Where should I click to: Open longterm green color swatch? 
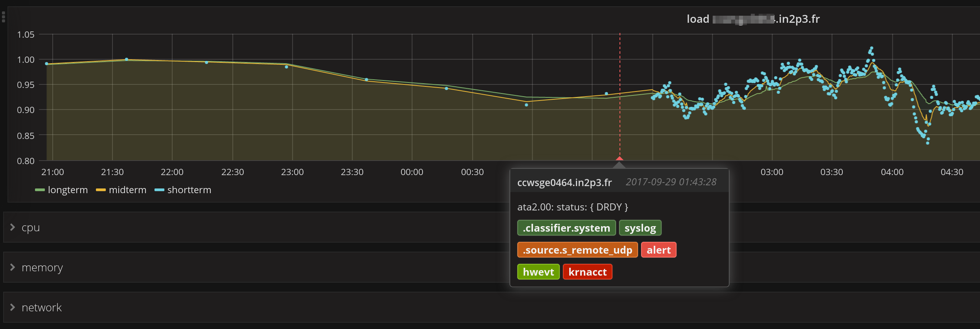(40, 190)
